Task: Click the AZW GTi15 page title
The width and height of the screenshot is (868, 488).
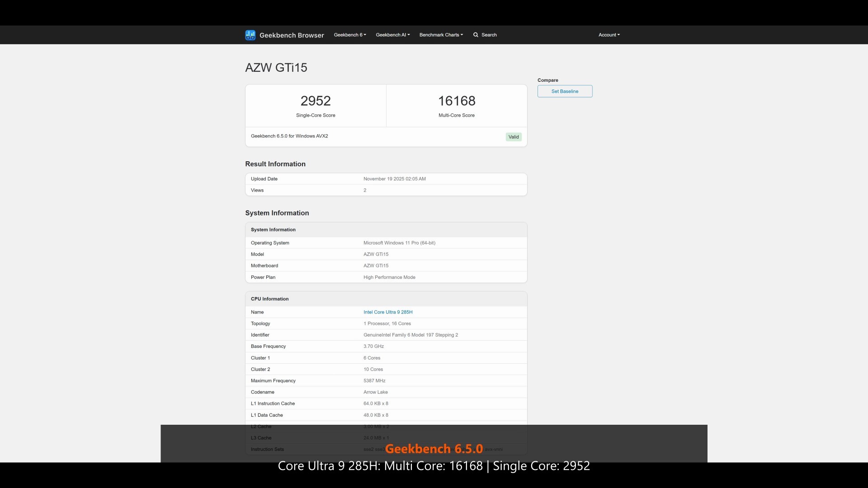Action: (x=276, y=67)
